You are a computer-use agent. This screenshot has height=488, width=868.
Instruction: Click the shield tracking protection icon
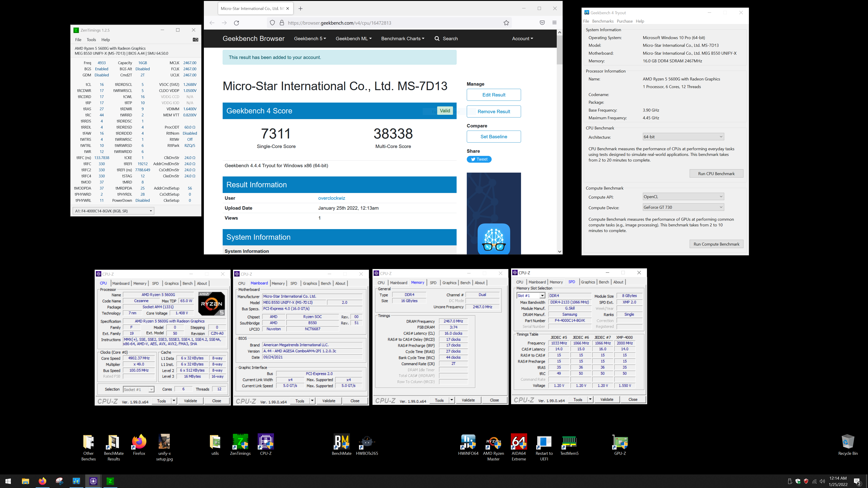[x=272, y=23]
